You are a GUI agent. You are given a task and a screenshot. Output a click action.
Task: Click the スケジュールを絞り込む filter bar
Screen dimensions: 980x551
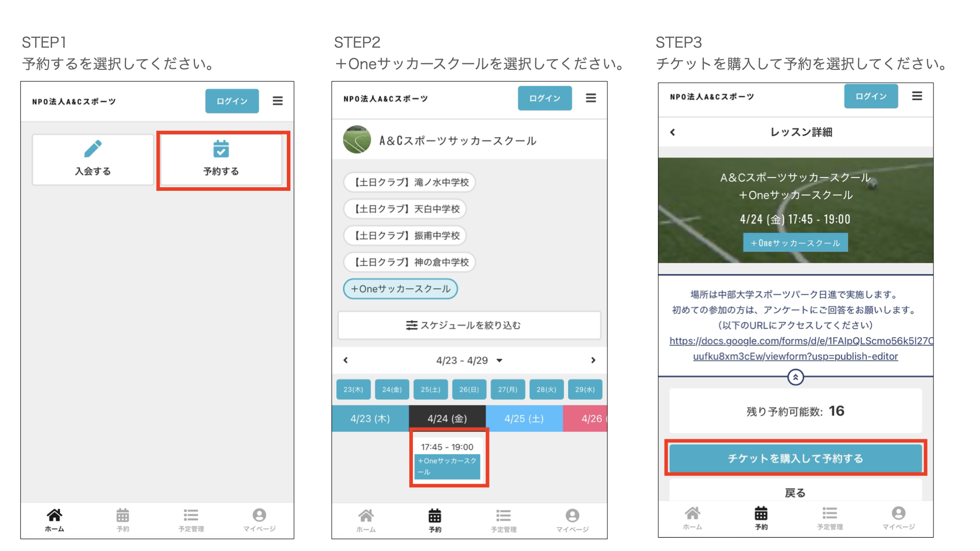tap(469, 325)
